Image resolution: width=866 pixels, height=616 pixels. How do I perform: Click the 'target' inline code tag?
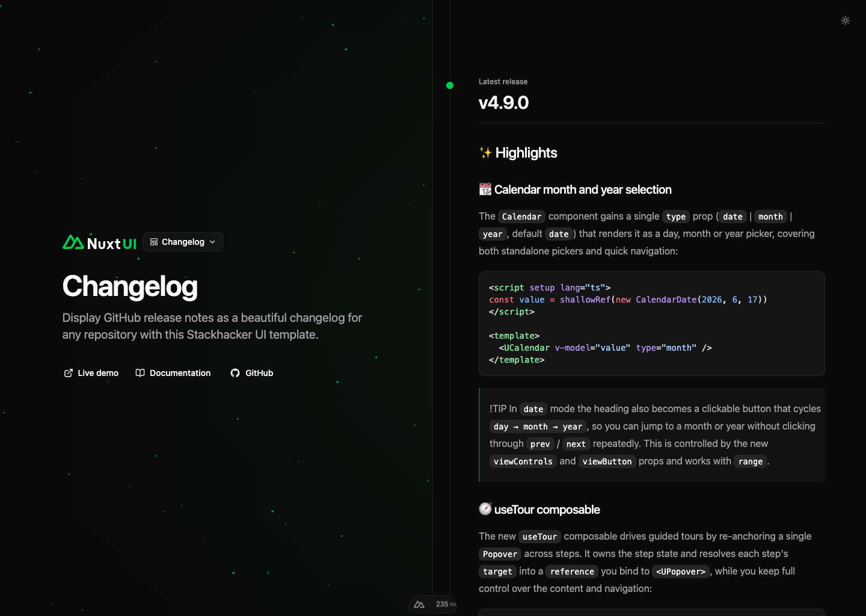coord(497,571)
